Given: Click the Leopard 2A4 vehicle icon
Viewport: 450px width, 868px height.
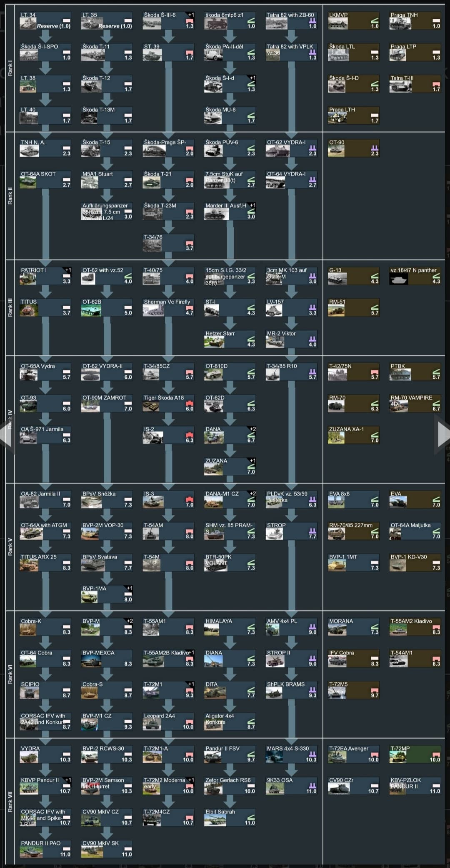Looking at the screenshot, I should pyautogui.click(x=152, y=724).
